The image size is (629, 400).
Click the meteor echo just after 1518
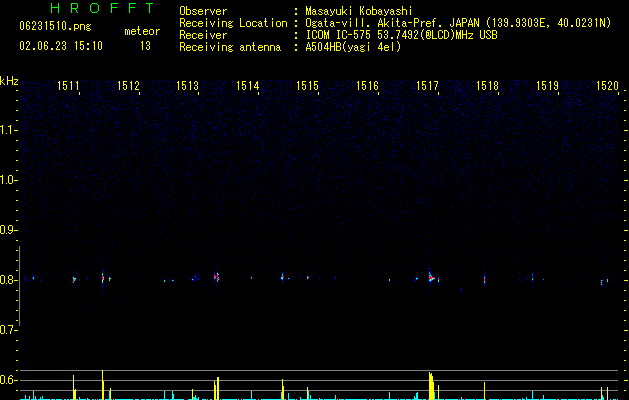click(485, 279)
